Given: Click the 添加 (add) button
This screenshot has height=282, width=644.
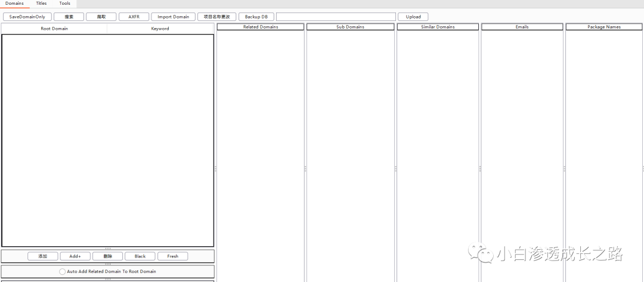Looking at the screenshot, I should pos(43,256).
